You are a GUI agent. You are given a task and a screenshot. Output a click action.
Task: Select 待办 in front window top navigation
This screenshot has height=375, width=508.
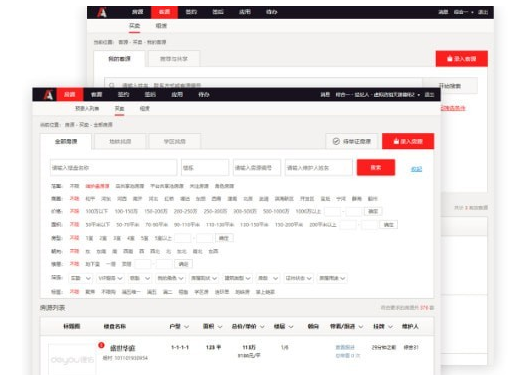(x=204, y=95)
